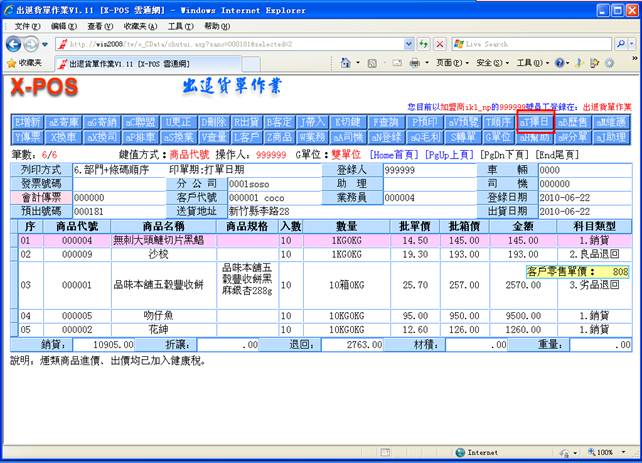Viewport: 642px width, 463px height.
Task: Select the highlighted aI擇日 date button
Action: [x=534, y=122]
